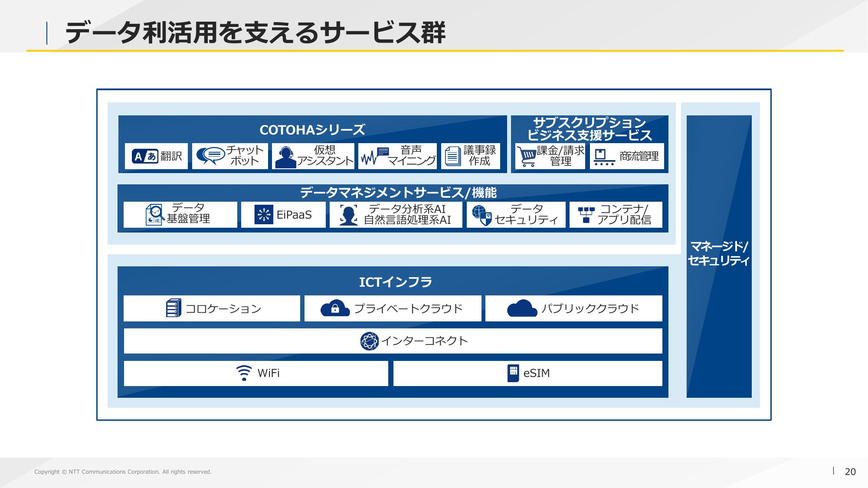Click the voice mining waveform icon
868x488 pixels.
tap(375, 157)
